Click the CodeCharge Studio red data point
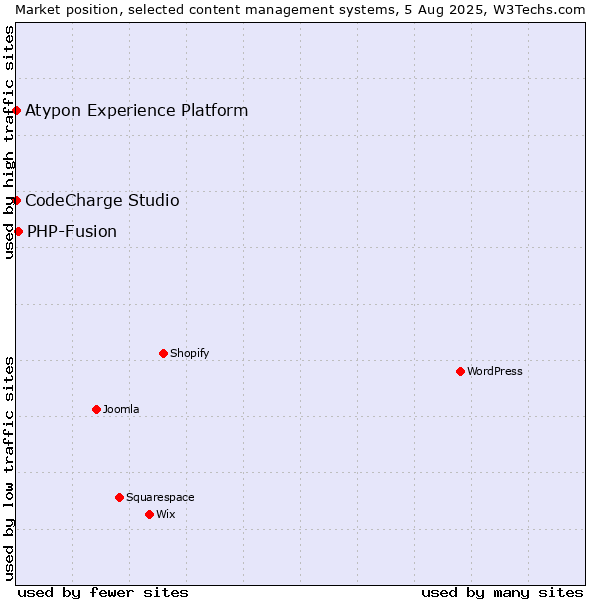600x600 pixels. 16,201
